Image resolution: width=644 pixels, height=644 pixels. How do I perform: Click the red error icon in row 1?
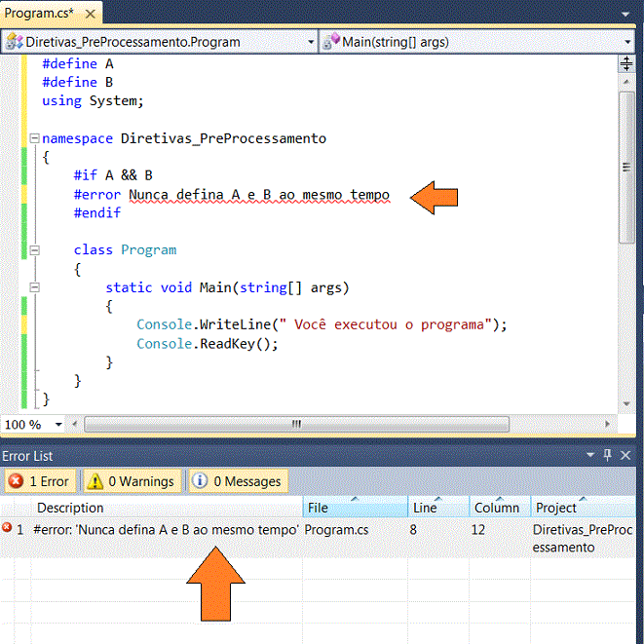7,527
